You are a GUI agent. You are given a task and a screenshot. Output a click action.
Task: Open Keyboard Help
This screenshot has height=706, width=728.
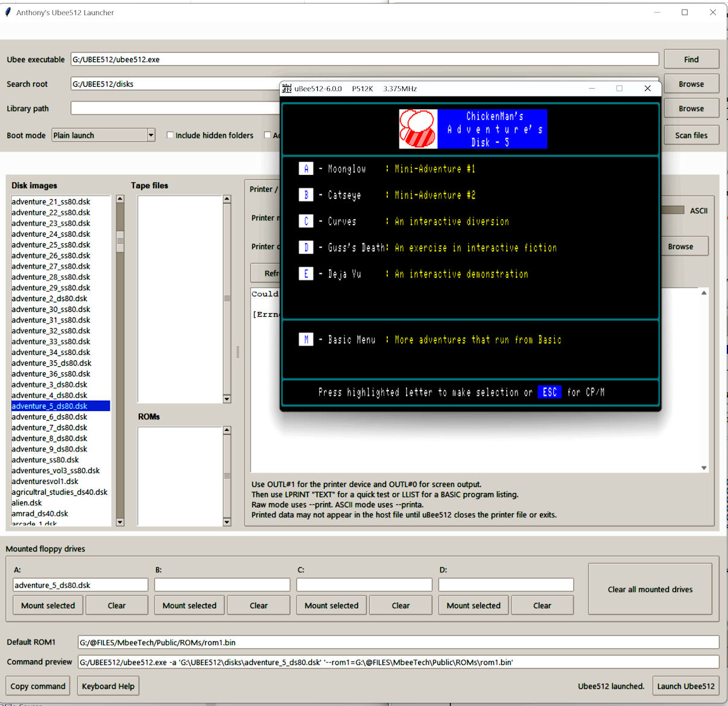click(108, 686)
